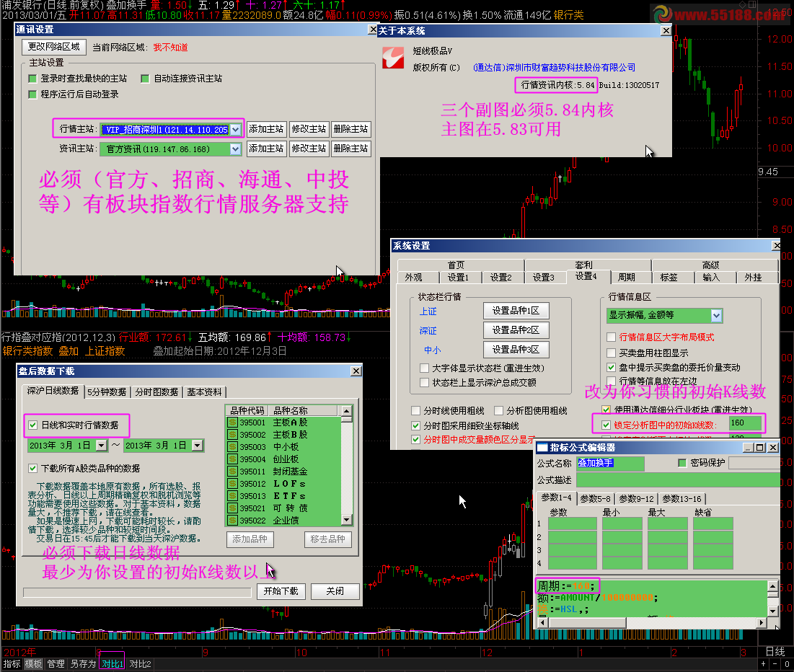The width and height of the screenshot is (794, 672).
Task: Click 删除主站 next to 资讯主站
Action: pos(351,149)
